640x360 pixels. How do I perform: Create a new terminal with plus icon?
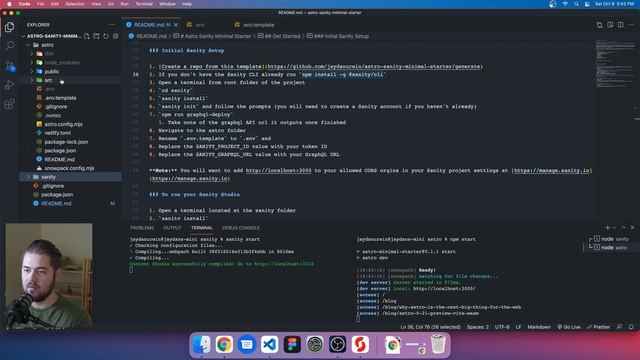(x=607, y=227)
